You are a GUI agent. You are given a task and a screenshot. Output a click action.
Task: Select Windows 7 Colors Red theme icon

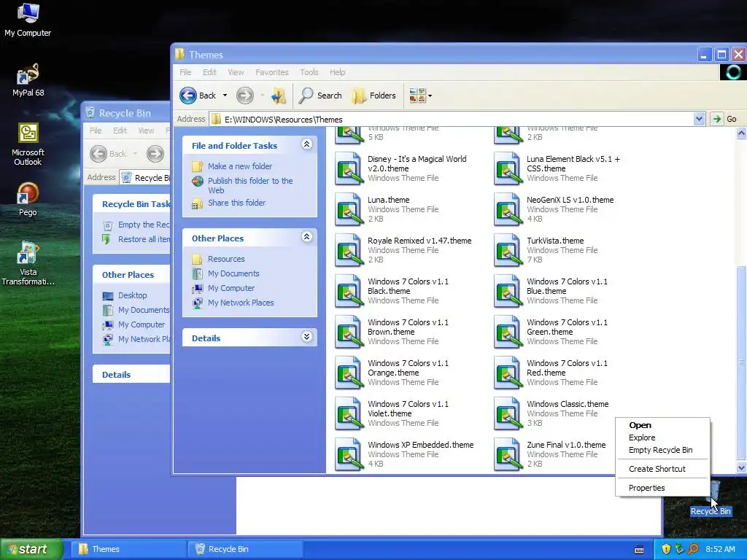tap(508, 373)
